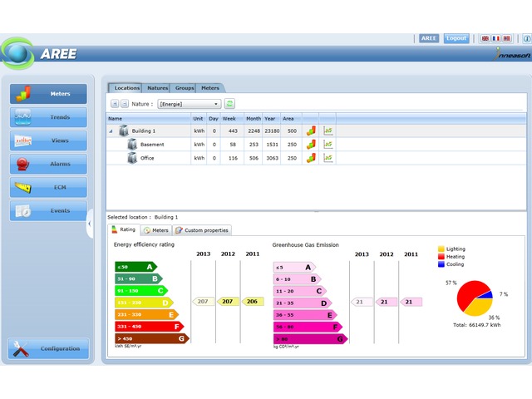Image resolution: width=532 pixels, height=399 pixels.
Task: Open the ECM ruler section
Action: (49, 188)
